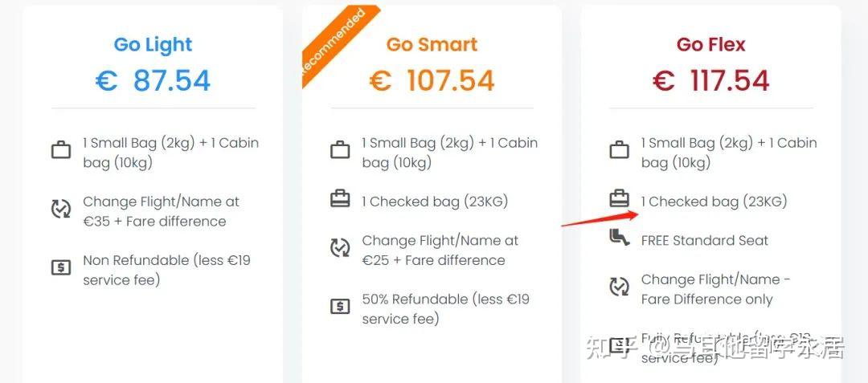Select the Go Light fare title
Viewport: 868px width, 383px height.
pos(154,45)
